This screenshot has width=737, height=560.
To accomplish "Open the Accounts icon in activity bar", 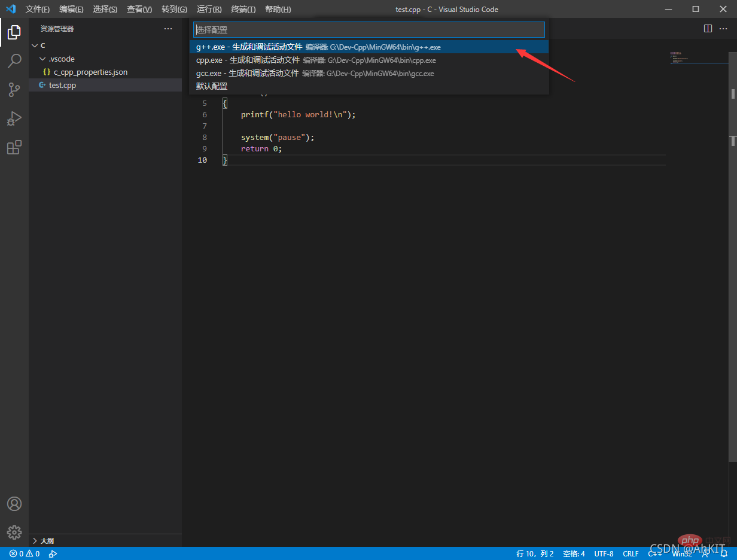I will tap(14, 504).
